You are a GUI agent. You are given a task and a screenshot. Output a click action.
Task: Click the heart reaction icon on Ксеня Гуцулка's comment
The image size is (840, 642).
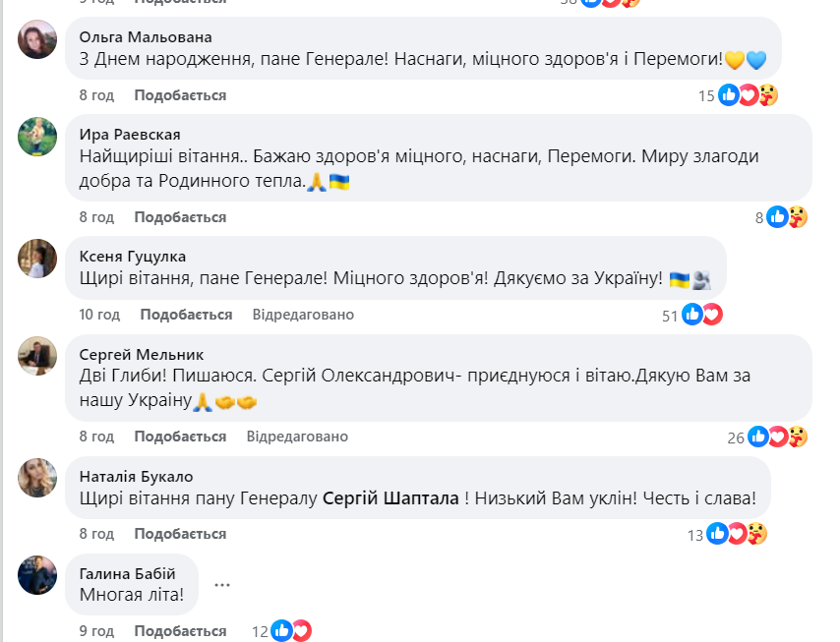[712, 315]
